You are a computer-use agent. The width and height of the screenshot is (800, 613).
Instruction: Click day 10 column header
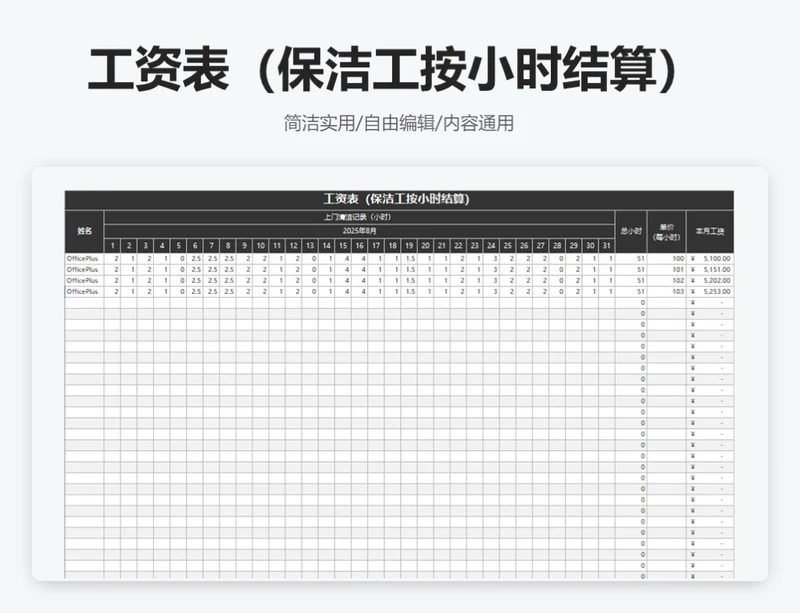[x=261, y=246]
